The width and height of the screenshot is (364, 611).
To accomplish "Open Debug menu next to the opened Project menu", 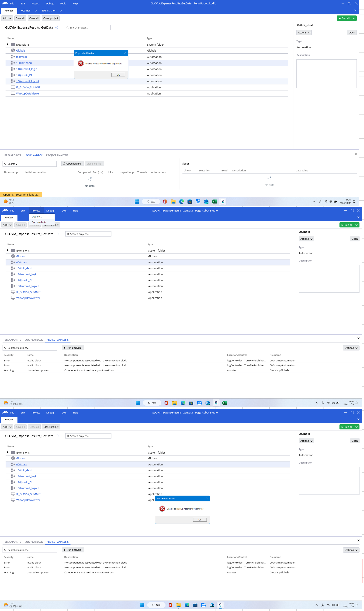I will pyautogui.click(x=50, y=210).
